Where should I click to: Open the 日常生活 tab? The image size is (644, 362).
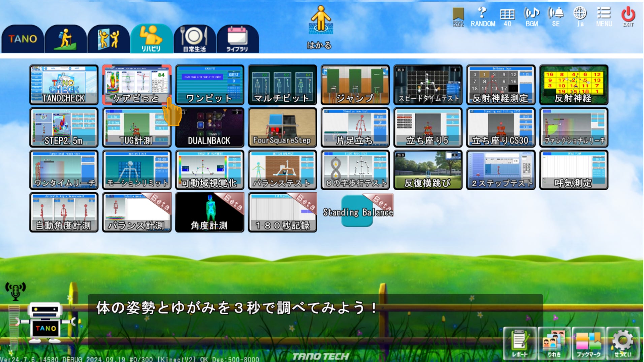point(195,39)
